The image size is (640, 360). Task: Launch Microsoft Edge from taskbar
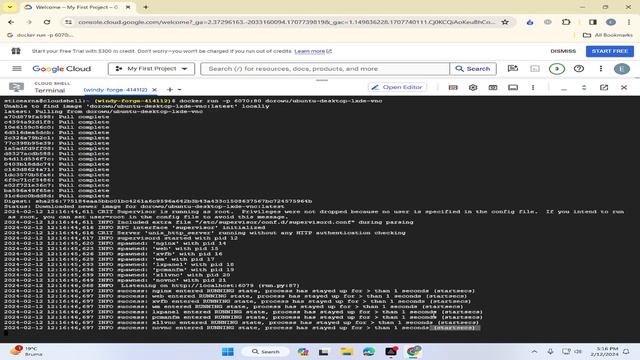coord(369,351)
